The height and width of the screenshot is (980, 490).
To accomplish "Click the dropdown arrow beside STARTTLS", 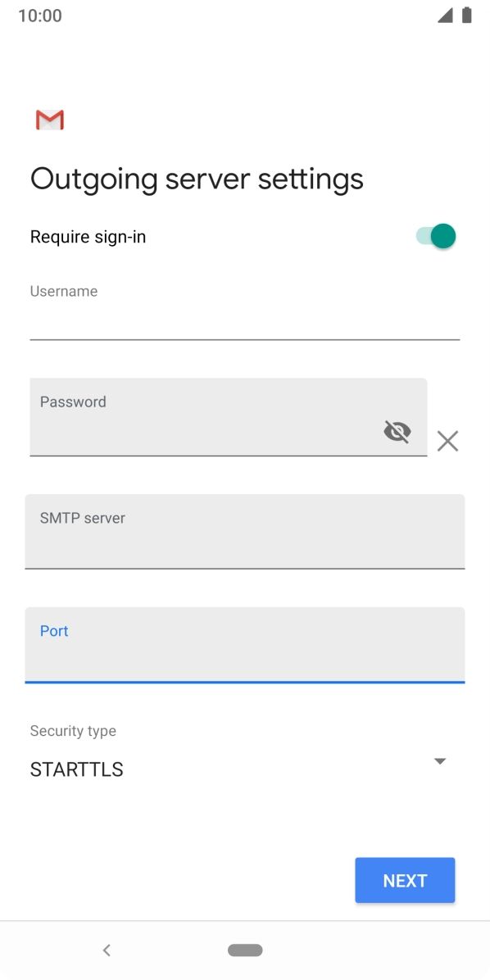I will pos(440,760).
